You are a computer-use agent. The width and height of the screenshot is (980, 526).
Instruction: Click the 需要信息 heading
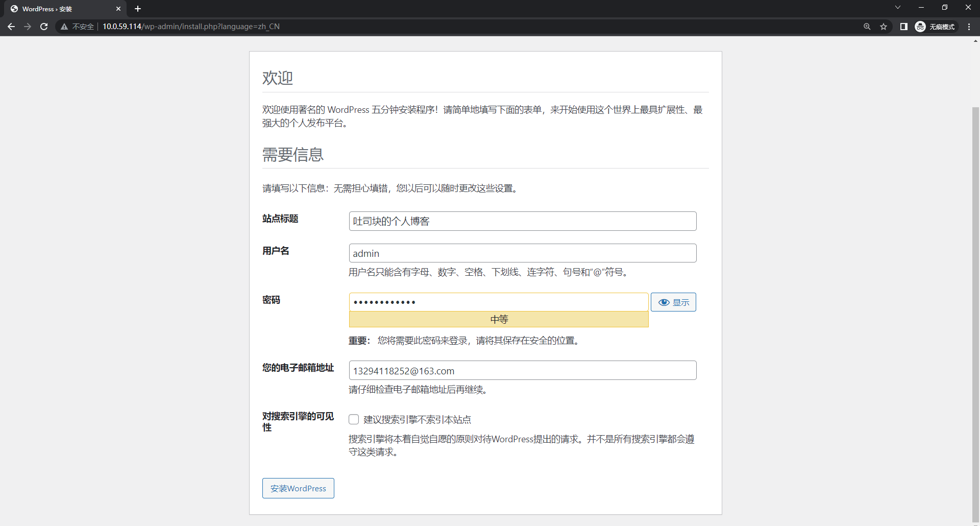(x=293, y=154)
